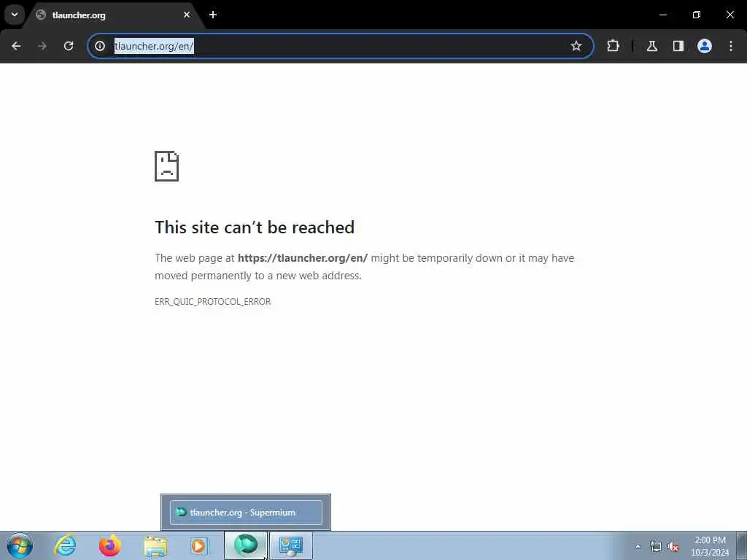Open a new tab with plus button
Screen dimensions: 747x560
[213, 15]
